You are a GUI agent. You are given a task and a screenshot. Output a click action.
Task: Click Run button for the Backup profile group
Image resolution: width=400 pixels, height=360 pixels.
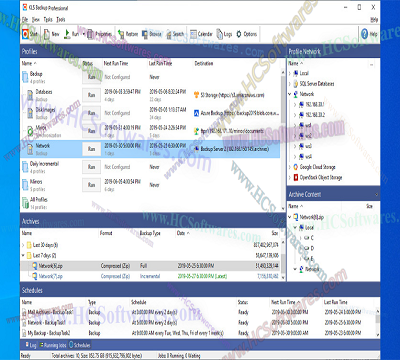click(x=92, y=77)
